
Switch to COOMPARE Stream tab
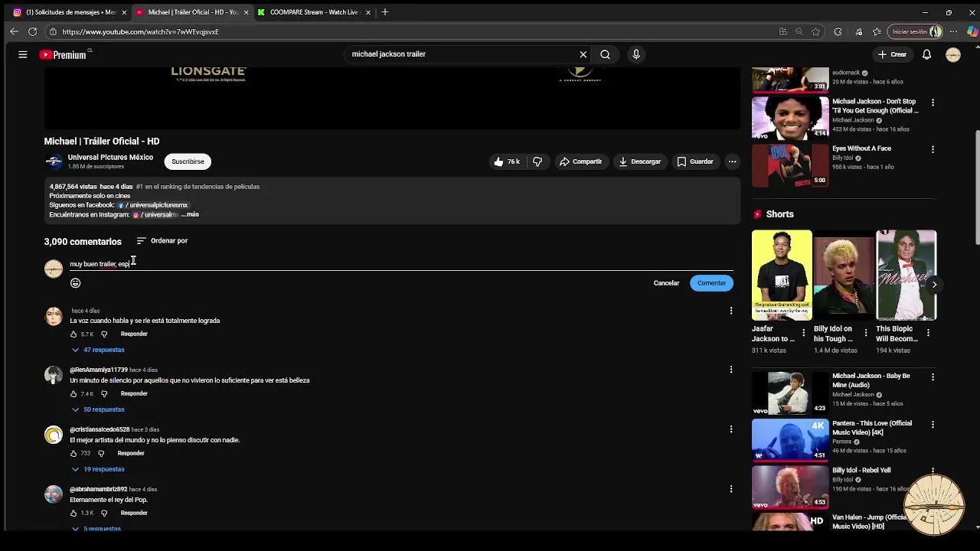tap(314, 12)
